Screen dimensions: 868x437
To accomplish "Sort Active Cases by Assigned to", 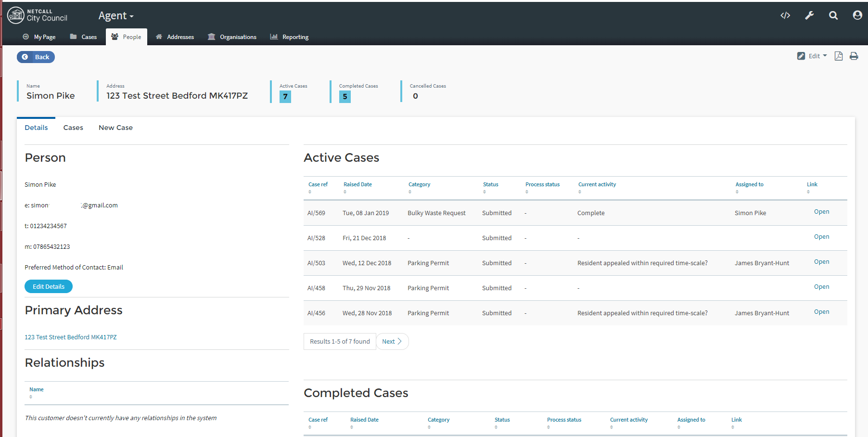I will 749,187.
